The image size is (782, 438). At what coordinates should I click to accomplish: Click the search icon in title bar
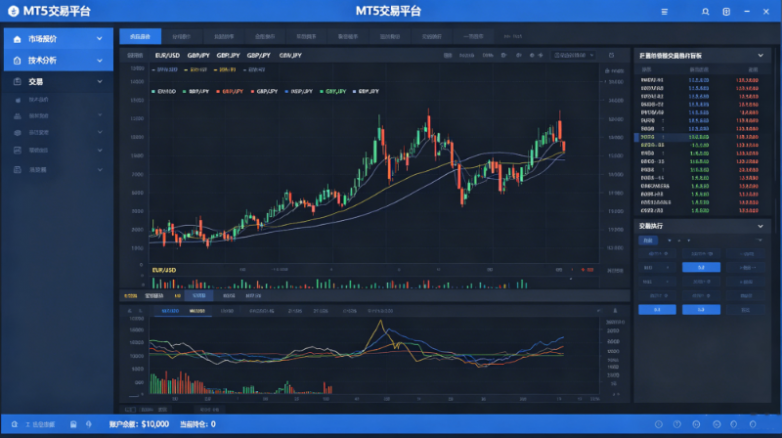[705, 11]
